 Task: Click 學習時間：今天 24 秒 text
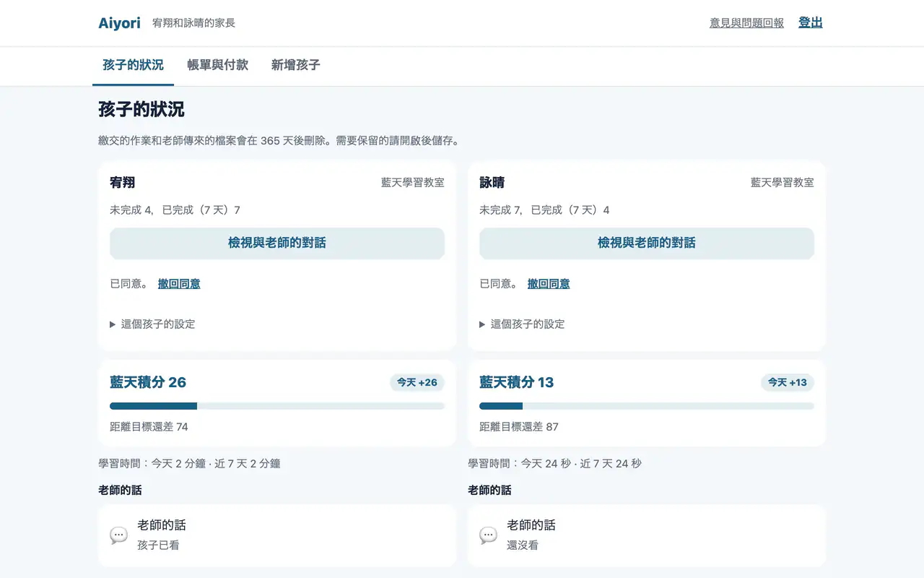pyautogui.click(x=554, y=463)
